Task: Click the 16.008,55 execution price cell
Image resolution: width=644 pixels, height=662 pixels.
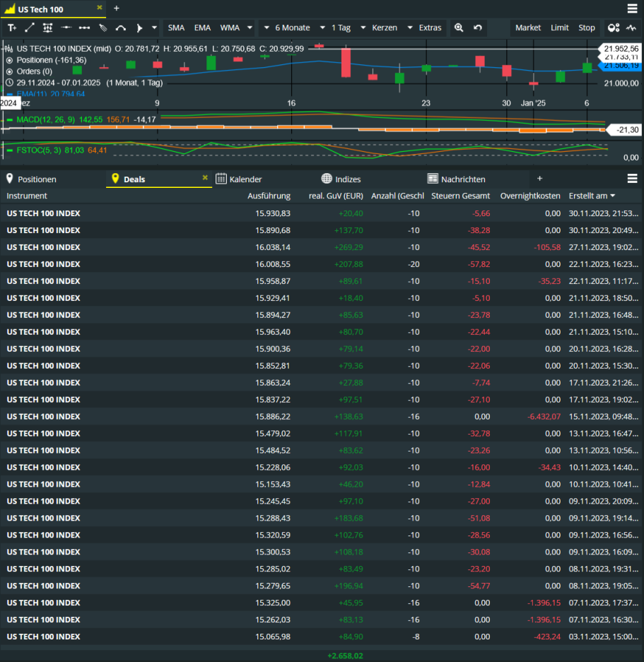Action: coord(273,264)
